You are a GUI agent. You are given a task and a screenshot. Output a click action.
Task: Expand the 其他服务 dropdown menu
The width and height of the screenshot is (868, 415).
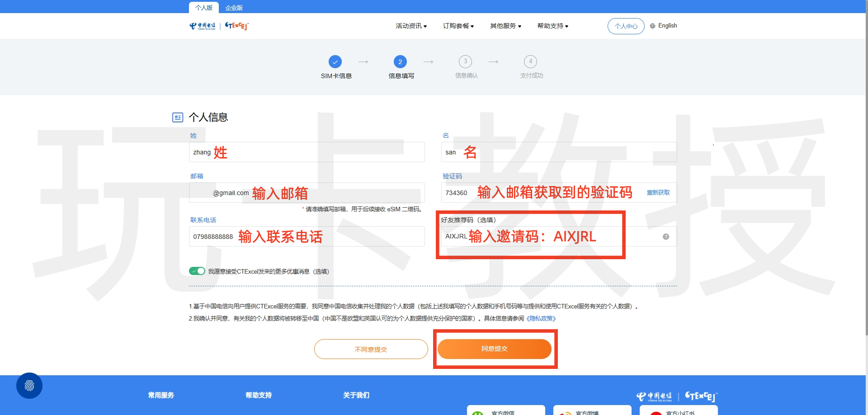click(505, 26)
